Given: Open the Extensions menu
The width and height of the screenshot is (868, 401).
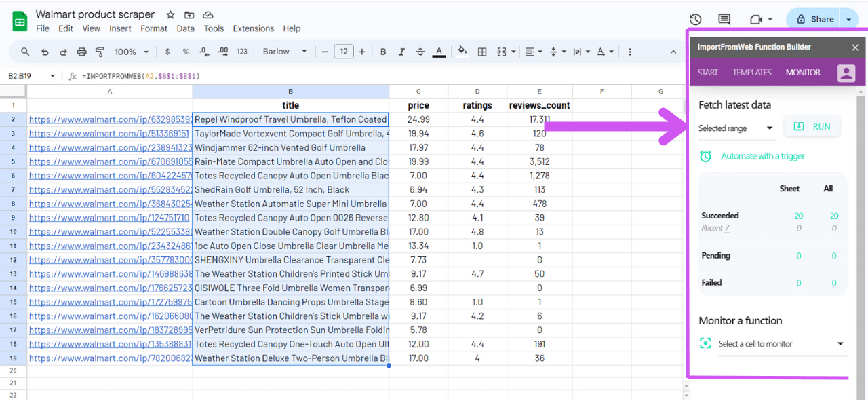Looking at the screenshot, I should tap(253, 28).
